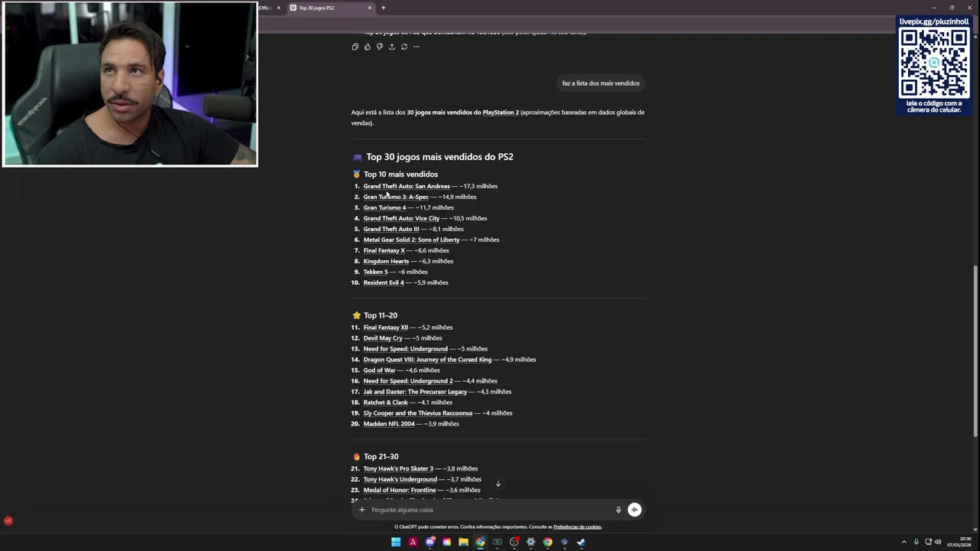
Task: Open Sly Cooper and the Thievius Raccoonus
Action: 418,413
